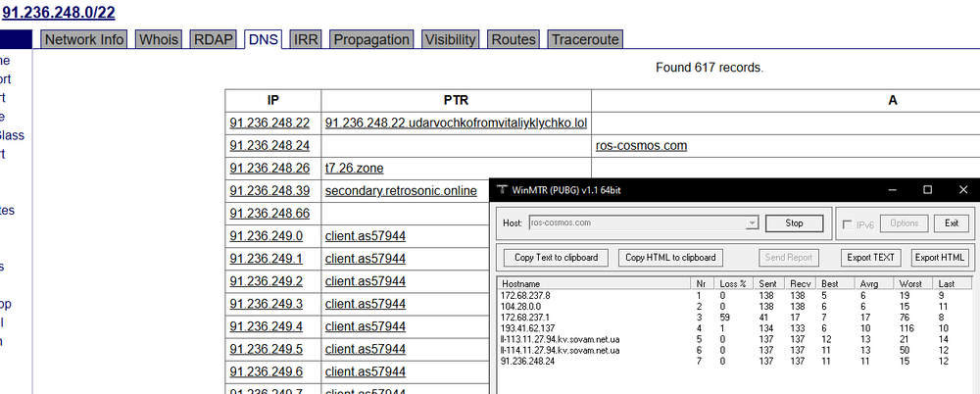
Task: Expand the Host dropdown arrow
Action: tap(753, 223)
